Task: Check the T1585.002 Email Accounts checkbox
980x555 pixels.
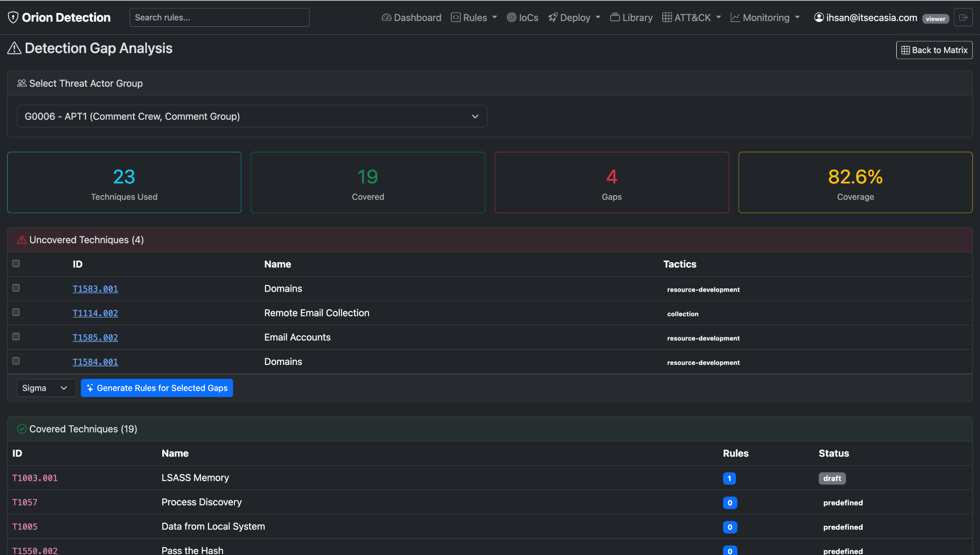Action: pyautogui.click(x=16, y=337)
